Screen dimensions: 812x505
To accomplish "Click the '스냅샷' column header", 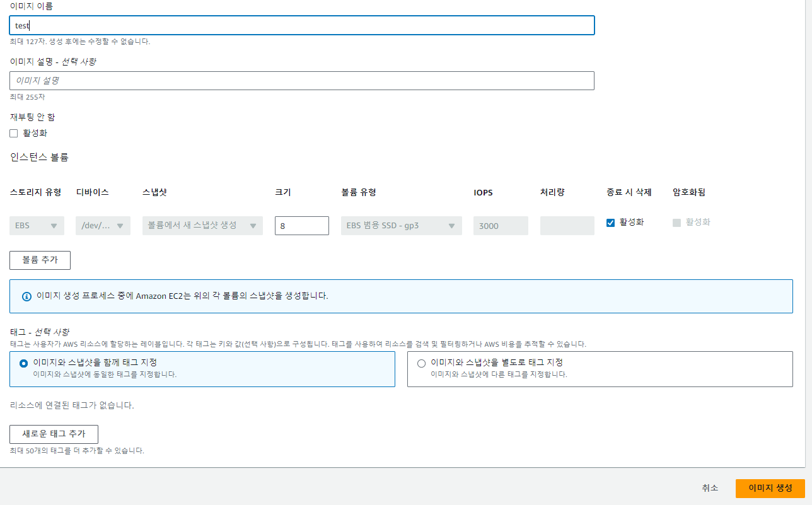I will (154, 192).
